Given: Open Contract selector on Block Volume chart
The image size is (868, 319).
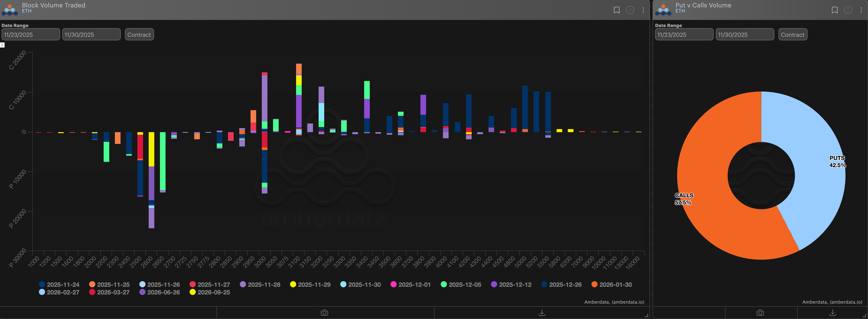Looking at the screenshot, I should [139, 34].
